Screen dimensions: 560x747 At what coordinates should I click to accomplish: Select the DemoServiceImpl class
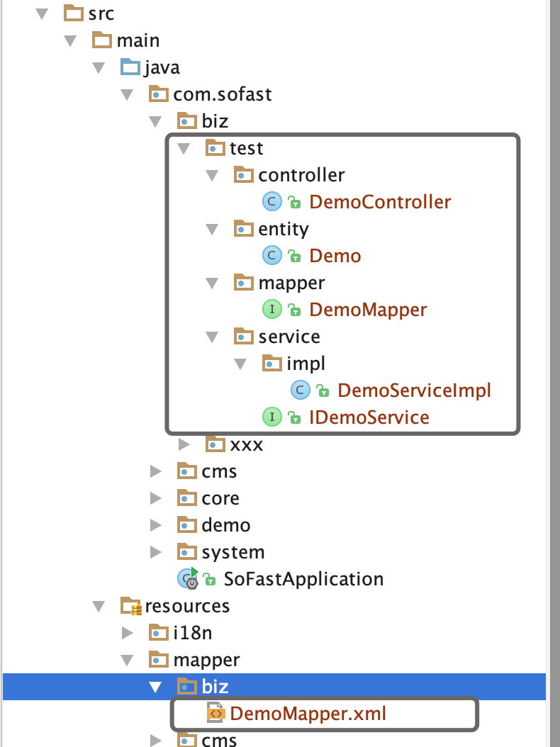tap(414, 391)
